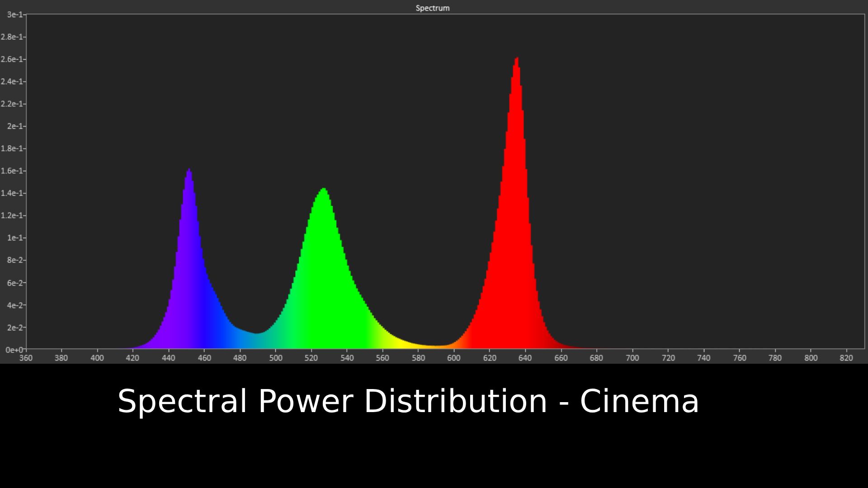Viewport: 868px width, 488px height.
Task: Click the 2e-1 y-axis label
Action: point(14,126)
